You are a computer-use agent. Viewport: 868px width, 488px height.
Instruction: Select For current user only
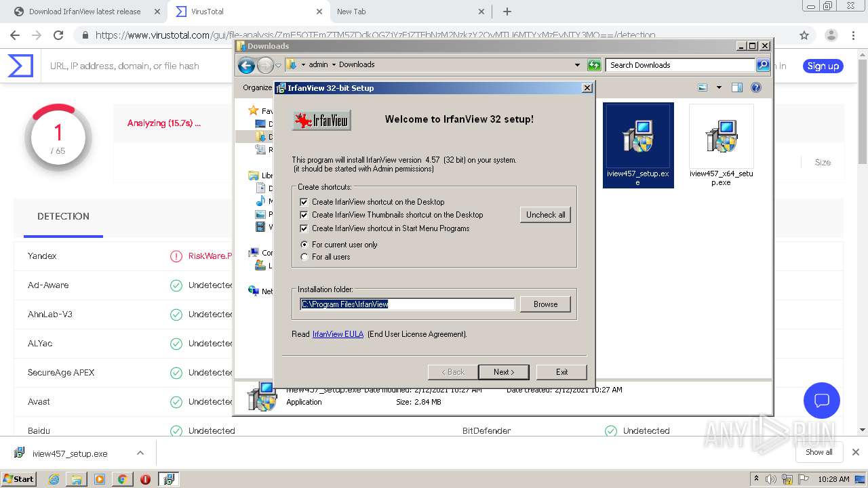[304, 245]
